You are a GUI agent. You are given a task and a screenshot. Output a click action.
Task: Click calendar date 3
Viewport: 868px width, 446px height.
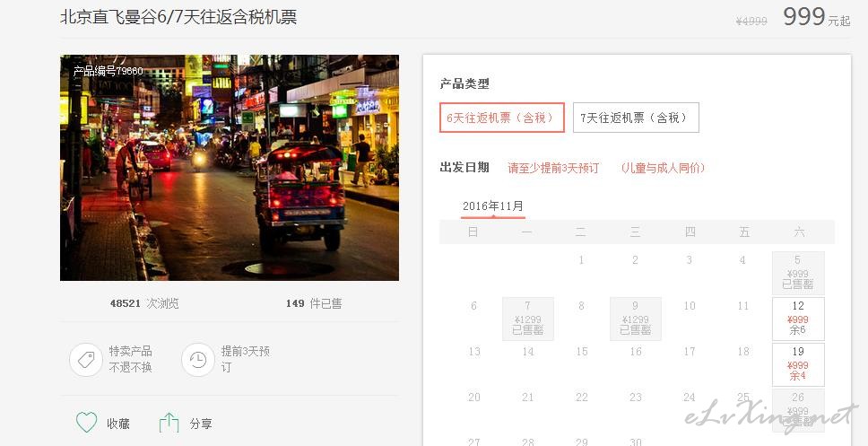pos(690,260)
